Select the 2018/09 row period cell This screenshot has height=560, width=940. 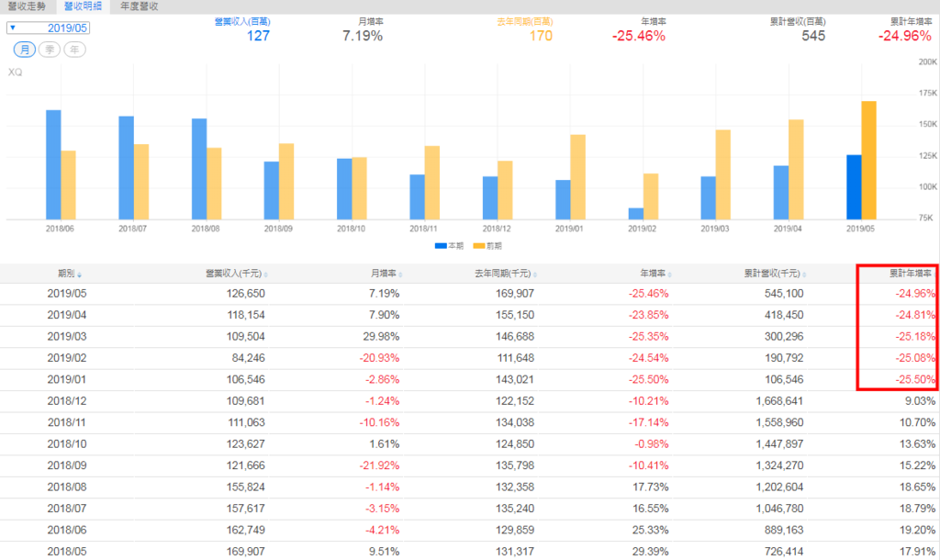(x=66, y=465)
